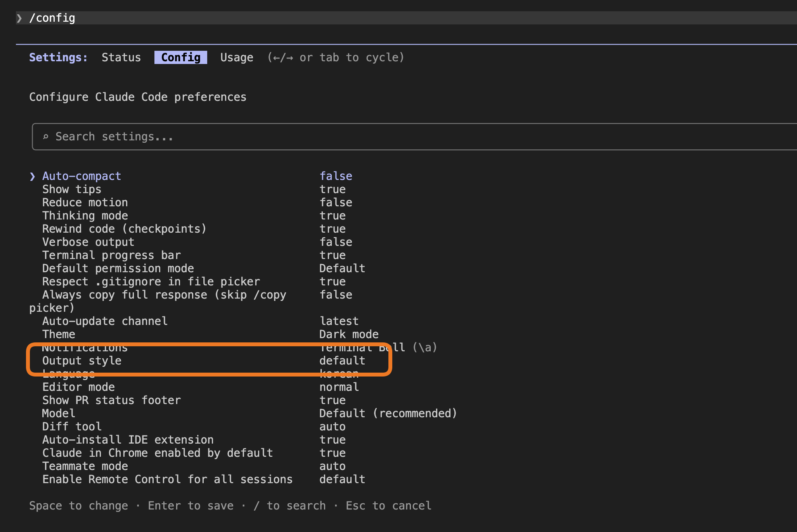Screen dimensions: 797x532
Task: Open the Output style setting
Action: tap(82, 361)
